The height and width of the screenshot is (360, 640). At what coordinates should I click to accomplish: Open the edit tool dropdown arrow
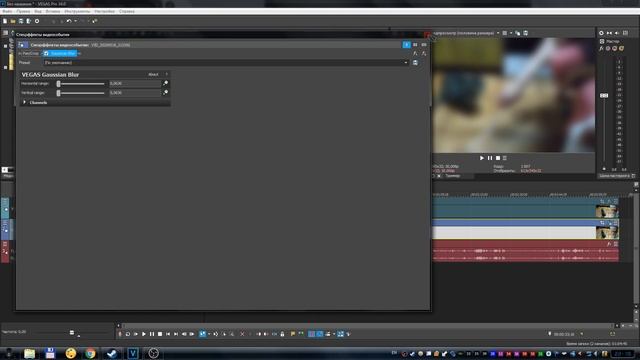coord(209,334)
